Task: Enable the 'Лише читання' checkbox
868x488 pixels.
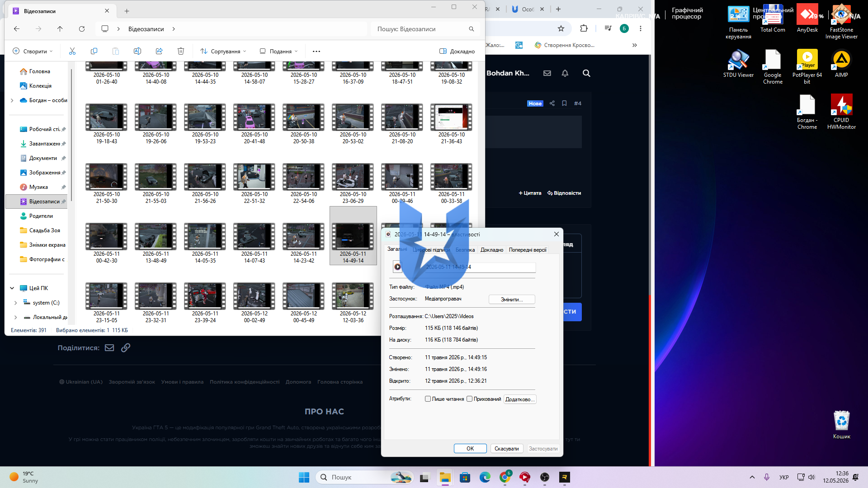Action: [x=428, y=399]
